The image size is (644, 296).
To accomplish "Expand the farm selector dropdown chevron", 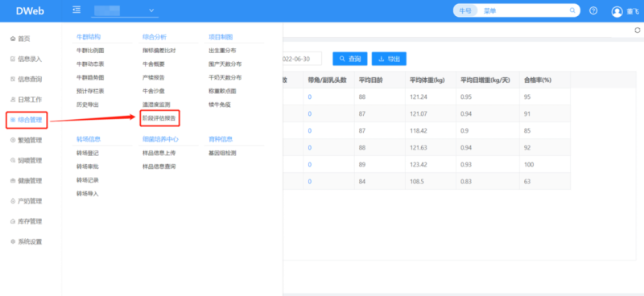I will [151, 10].
